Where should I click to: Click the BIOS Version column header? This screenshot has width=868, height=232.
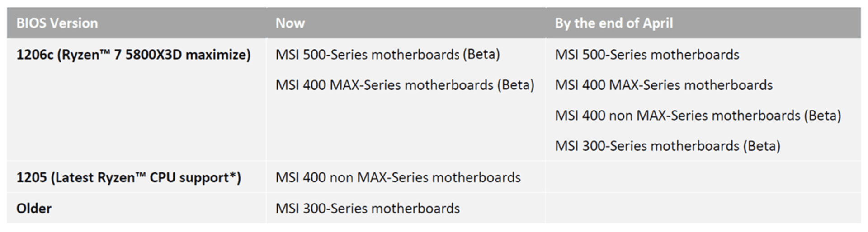[x=57, y=23]
